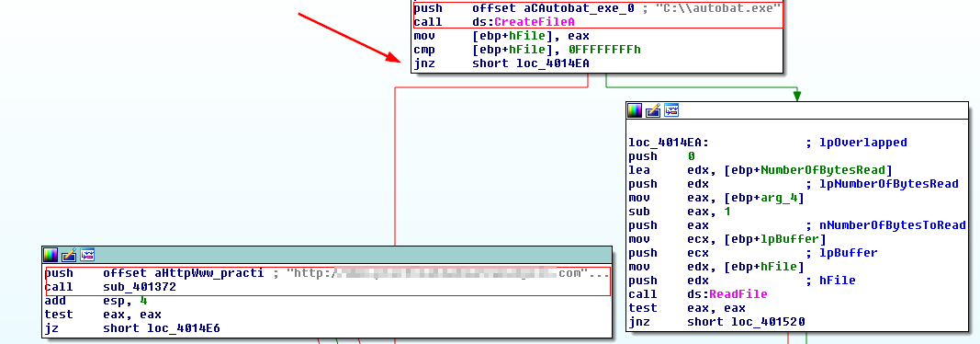The width and height of the screenshot is (980, 344).
Task: Select the mov edx, [ebp+hFile] line
Action: click(x=716, y=267)
